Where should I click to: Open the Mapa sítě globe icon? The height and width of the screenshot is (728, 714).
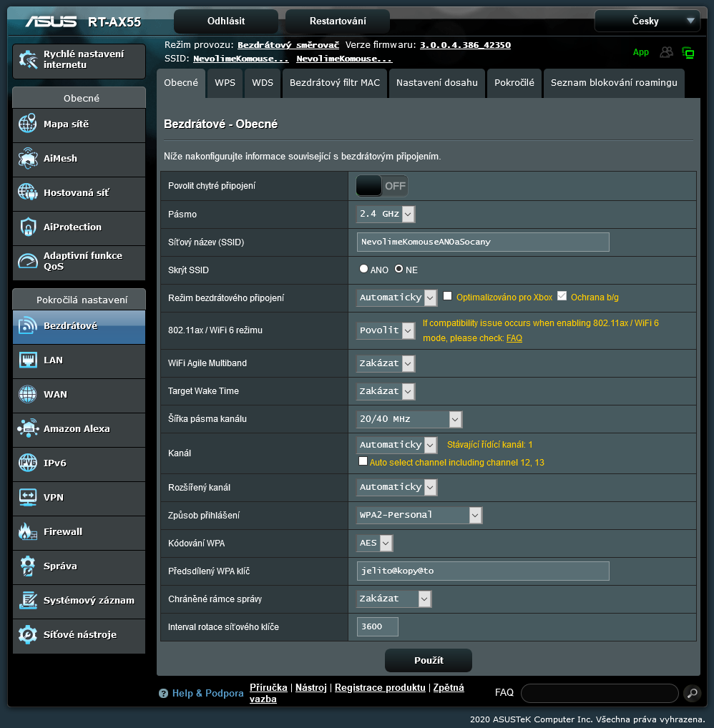pyautogui.click(x=27, y=124)
